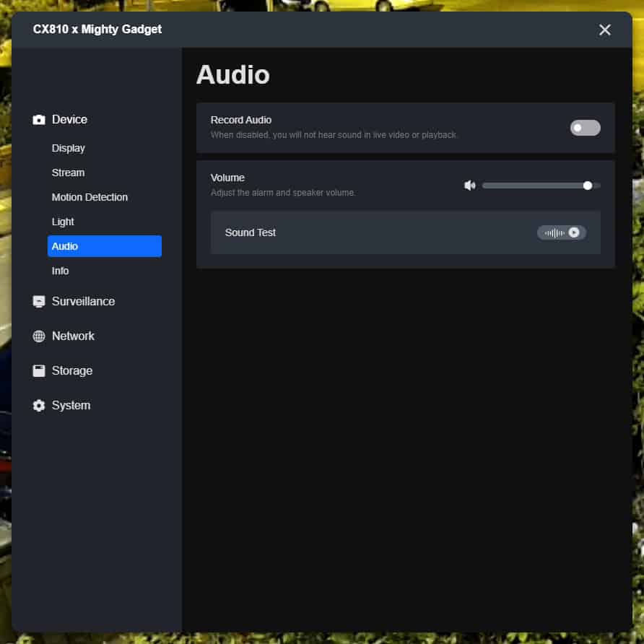This screenshot has width=644, height=644.
Task: Select the highlighted Audio sidebar item
Action: [x=104, y=246]
